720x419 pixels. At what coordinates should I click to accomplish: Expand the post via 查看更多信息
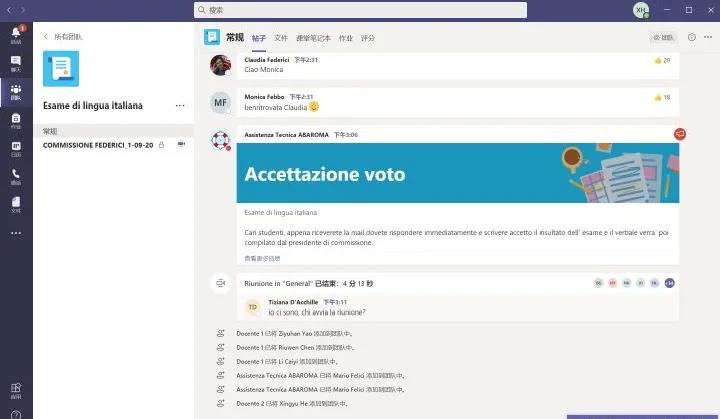point(262,258)
